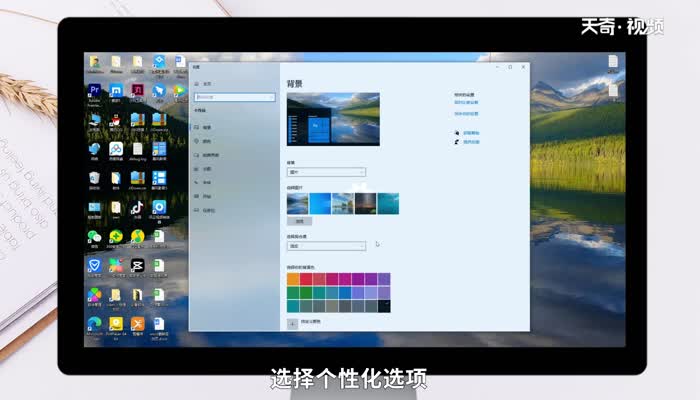700x400 pixels.
Task: Select Lock screen (锁屏界面) in sidebar
Action: [207, 155]
